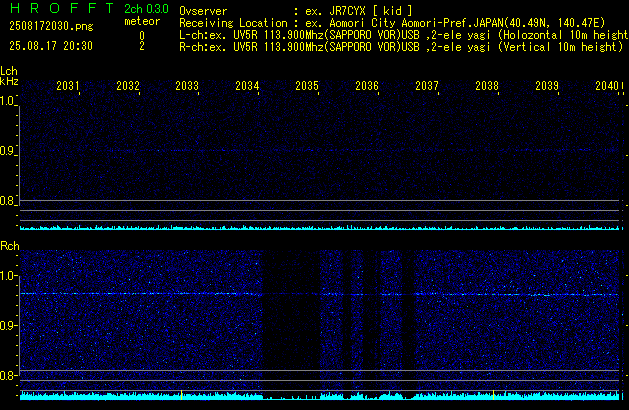Click the 2031 time marker
Viewport: 629px width, 410px height.
click(x=68, y=86)
